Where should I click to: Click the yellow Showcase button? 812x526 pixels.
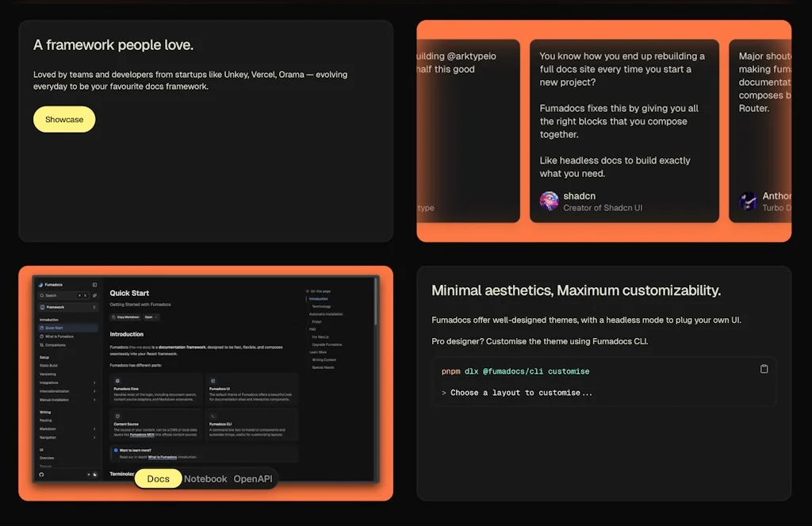[x=64, y=119]
